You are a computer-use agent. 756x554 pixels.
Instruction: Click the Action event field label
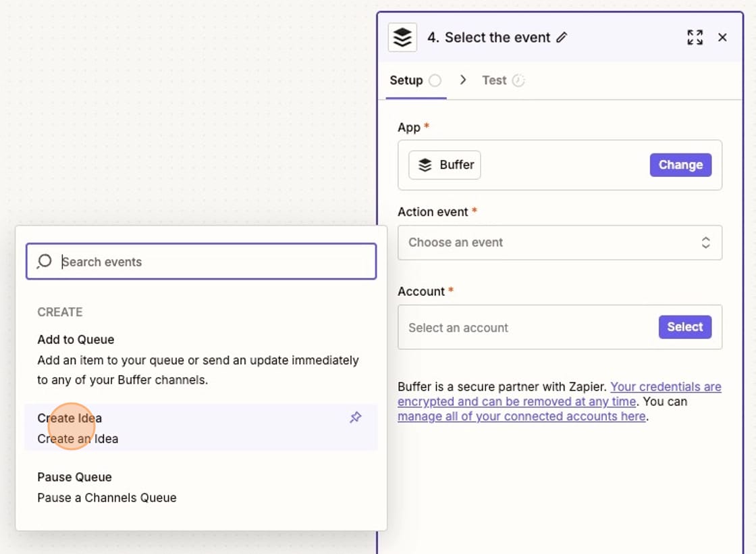pyautogui.click(x=433, y=212)
